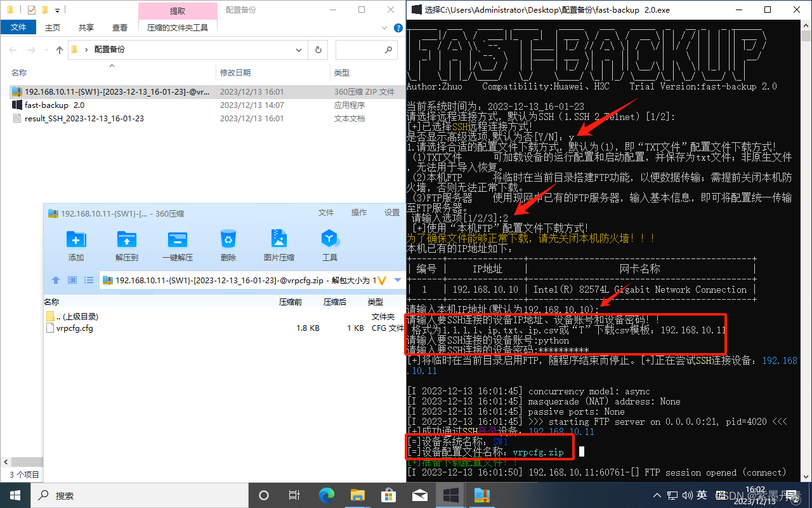Click 配置备份 in the address bar
This screenshot has height=508, width=812.
[x=110, y=50]
